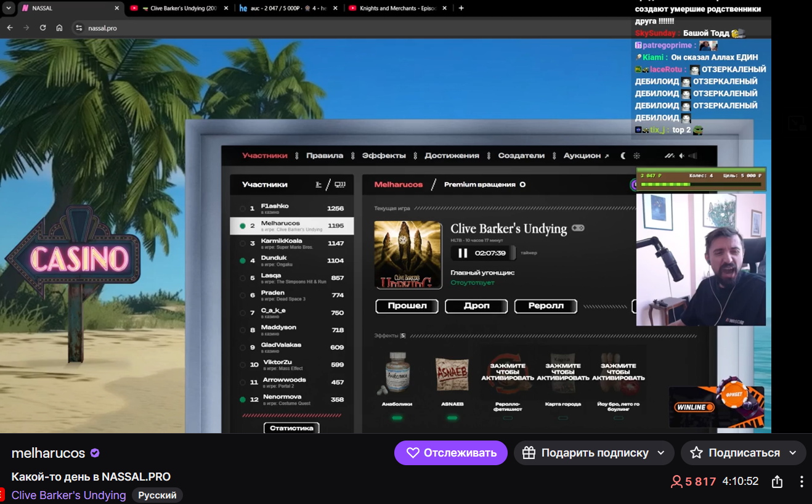The image size is (812, 504).
Task: Toggle the Анаболики effect indicator
Action: (397, 418)
